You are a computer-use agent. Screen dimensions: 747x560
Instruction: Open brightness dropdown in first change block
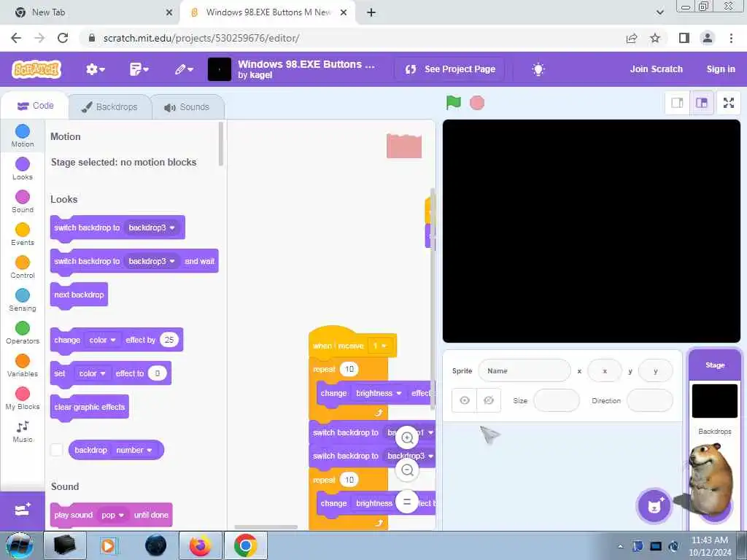click(379, 393)
